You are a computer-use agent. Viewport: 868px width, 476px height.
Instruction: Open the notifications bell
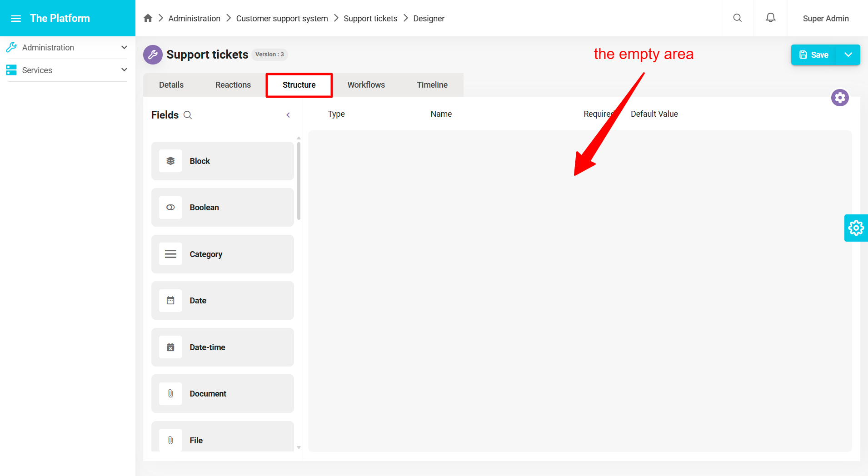coord(770,18)
